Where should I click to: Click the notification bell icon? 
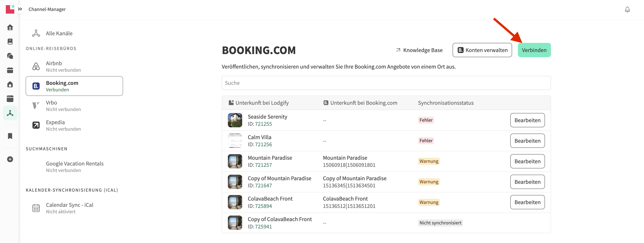coord(627,9)
